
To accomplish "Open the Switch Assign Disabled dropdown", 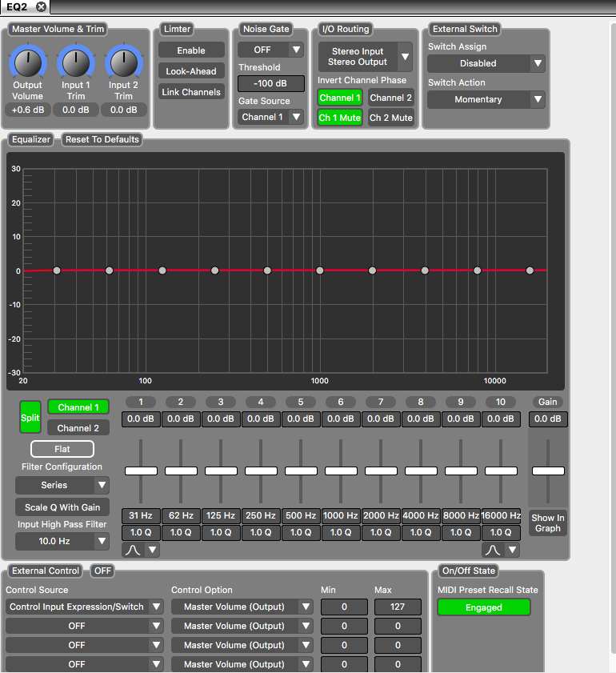I will tap(486, 63).
